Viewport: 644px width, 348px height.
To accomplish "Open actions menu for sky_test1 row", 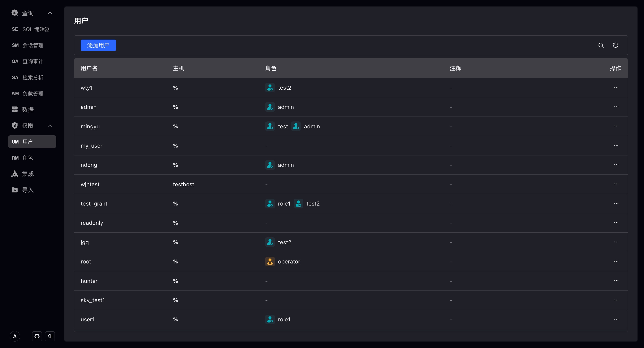I will (616, 300).
